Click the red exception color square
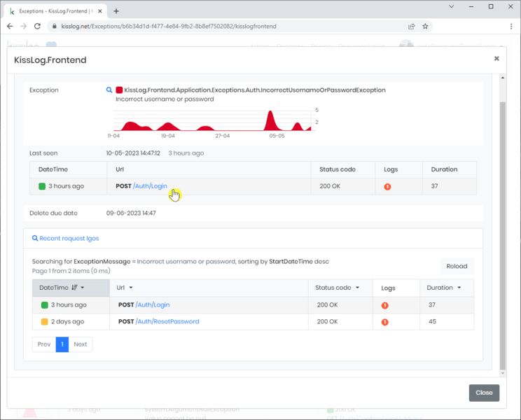The height and width of the screenshot is (420, 521). [x=119, y=90]
